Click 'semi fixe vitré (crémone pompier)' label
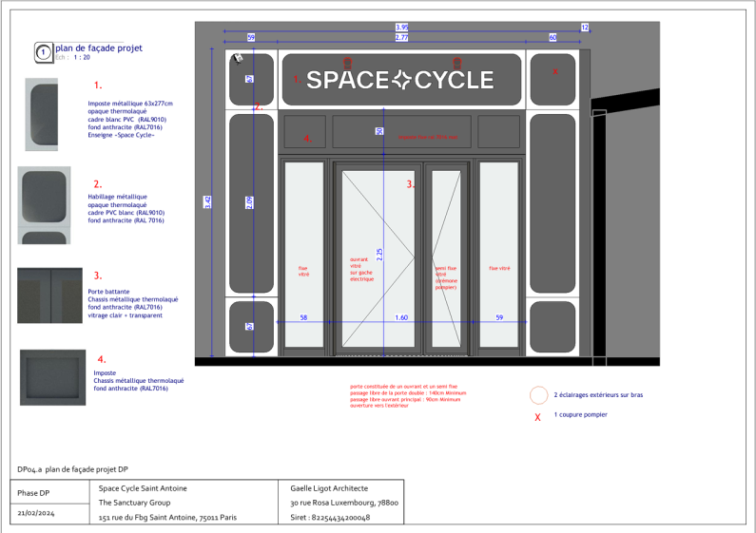This screenshot has width=756, height=533. tap(446, 277)
